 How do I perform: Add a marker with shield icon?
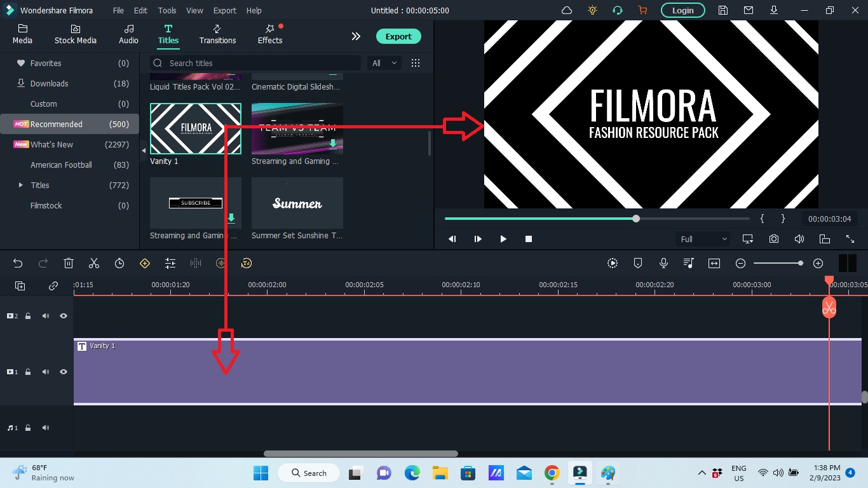pos(638,263)
